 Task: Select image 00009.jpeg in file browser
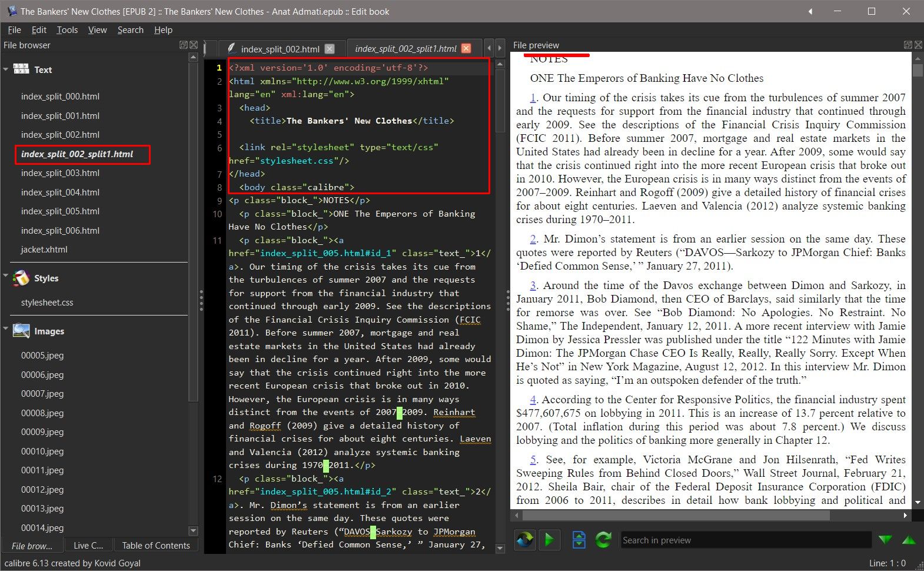tap(42, 432)
